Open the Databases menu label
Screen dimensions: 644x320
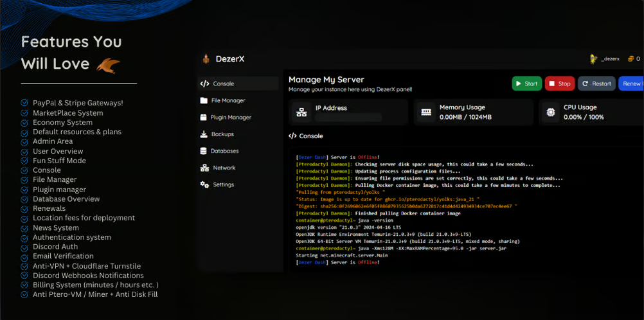point(225,151)
